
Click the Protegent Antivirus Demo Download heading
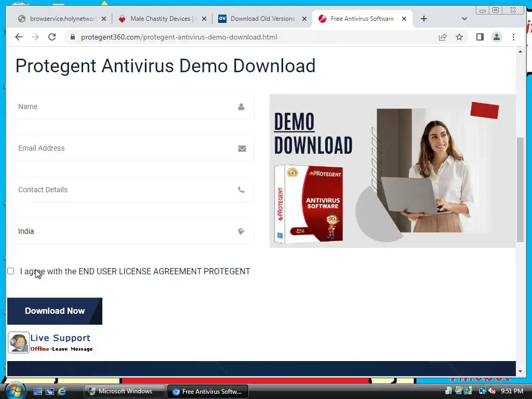(x=166, y=66)
